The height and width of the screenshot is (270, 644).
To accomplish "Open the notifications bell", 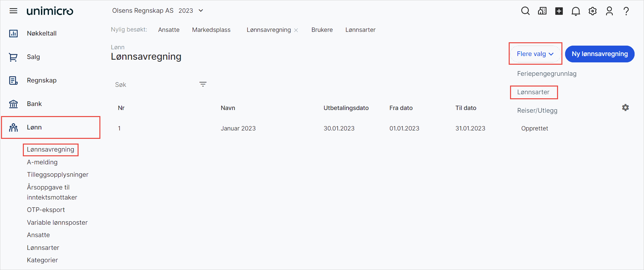I will click(x=576, y=11).
